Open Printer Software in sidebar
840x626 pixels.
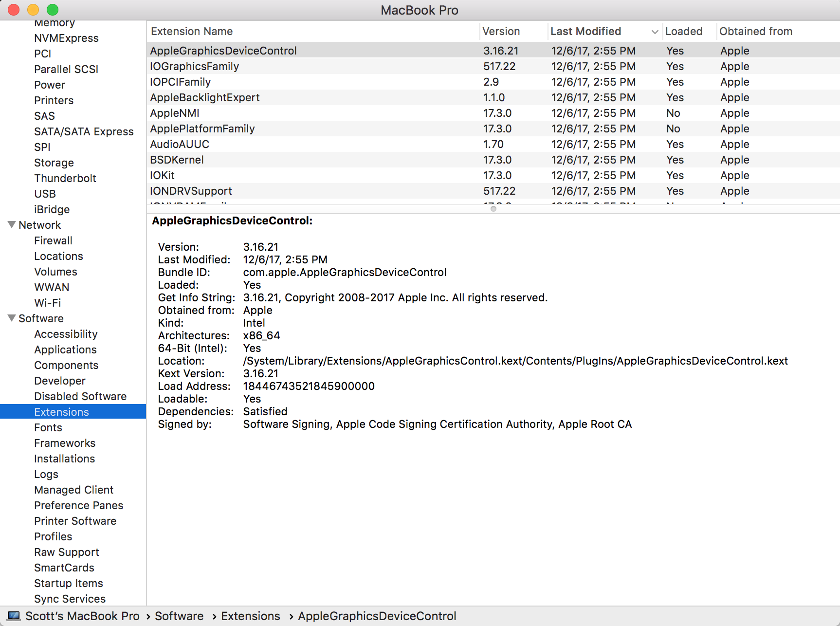(x=75, y=521)
